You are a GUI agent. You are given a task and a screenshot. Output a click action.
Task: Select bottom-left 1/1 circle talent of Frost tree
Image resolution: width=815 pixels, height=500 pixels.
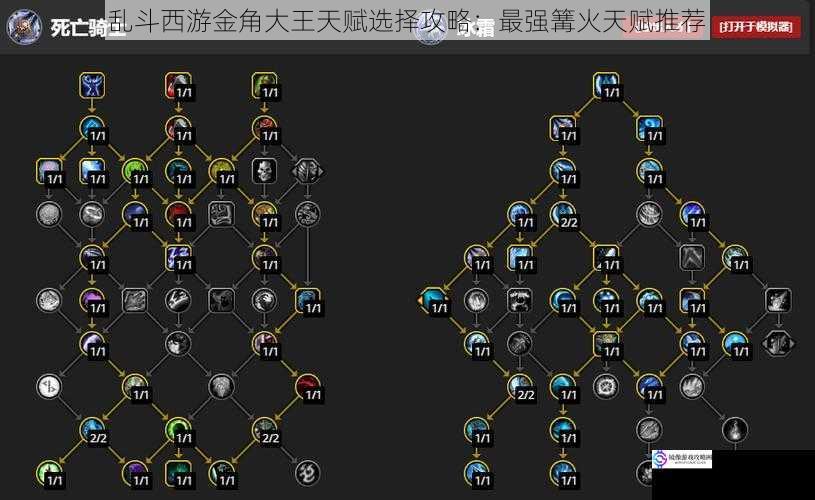point(477,473)
